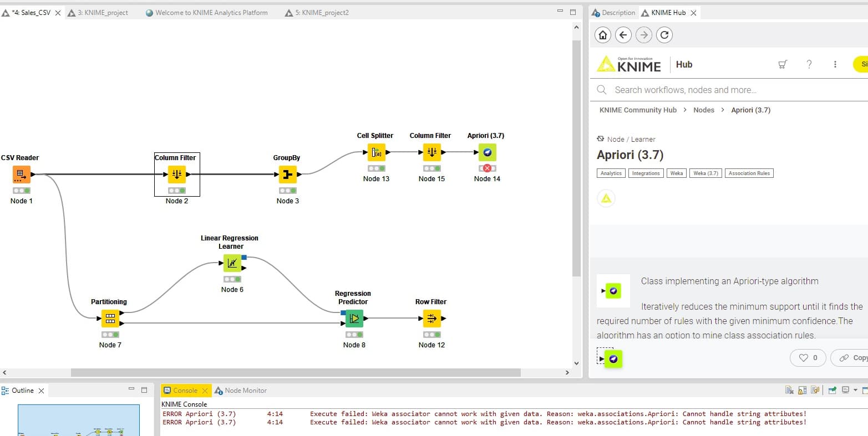868x436 pixels.
Task: Clear the console output
Action: pos(789,390)
